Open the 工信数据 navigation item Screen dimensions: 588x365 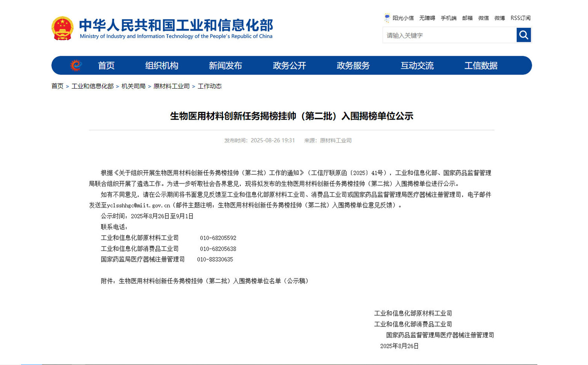[x=481, y=65]
